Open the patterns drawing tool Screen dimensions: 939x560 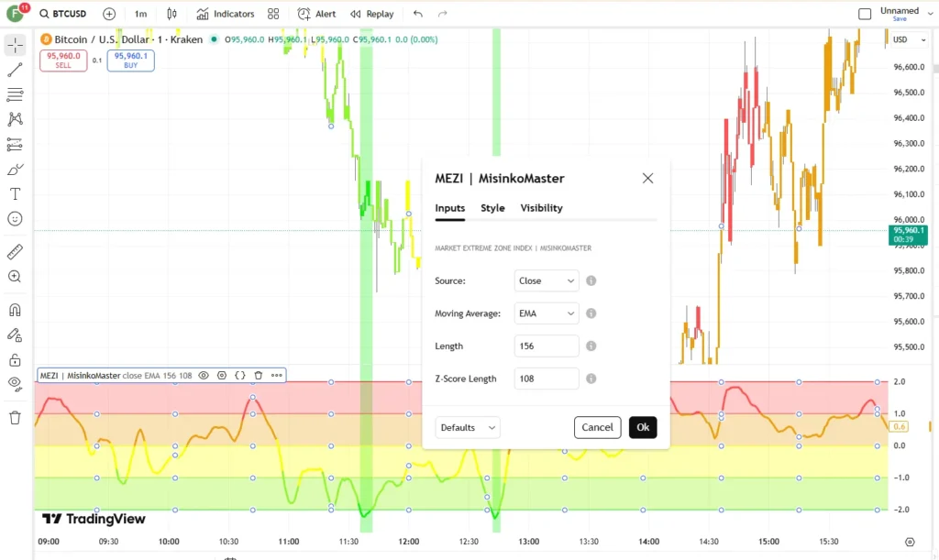click(x=15, y=119)
